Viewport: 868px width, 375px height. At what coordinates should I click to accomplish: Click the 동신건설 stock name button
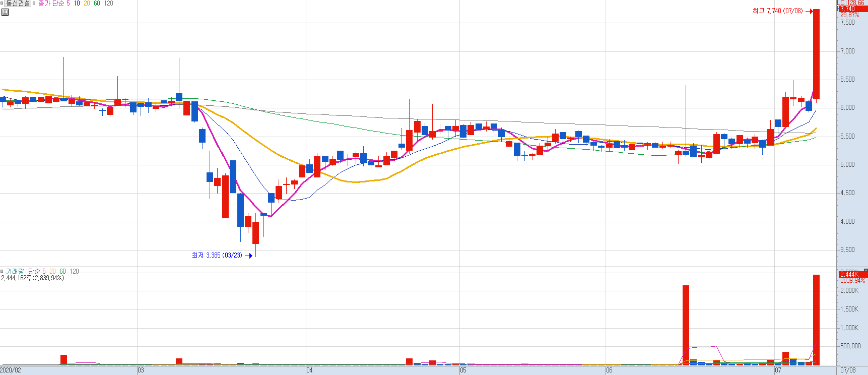click(18, 4)
